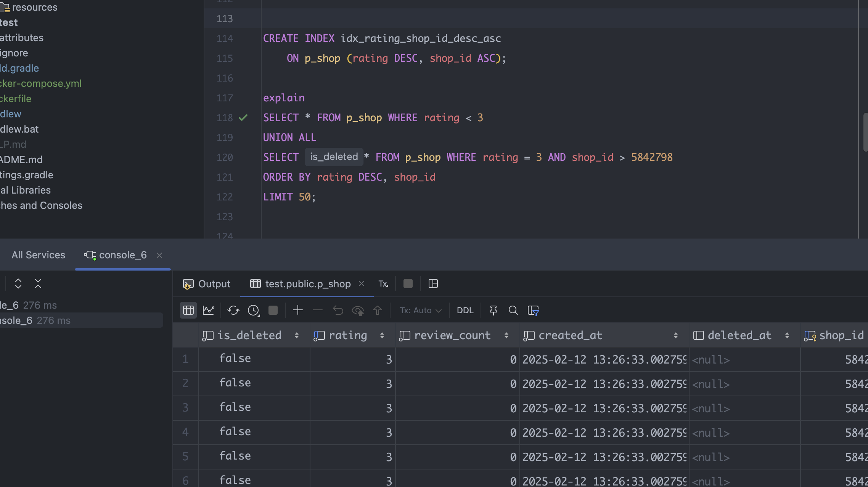Screen dimensions: 868x487
Task: Open column filter settings icon
Action: (533, 310)
